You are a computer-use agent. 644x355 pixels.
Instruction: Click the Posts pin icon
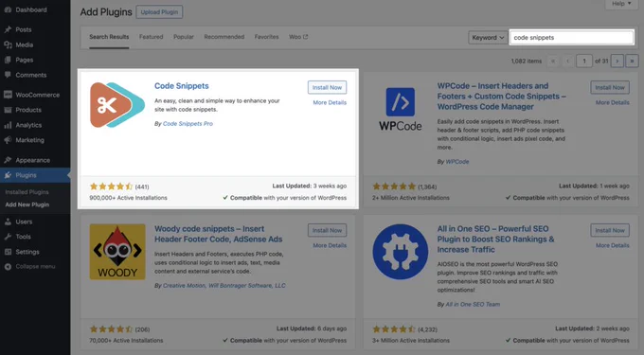coord(8,29)
